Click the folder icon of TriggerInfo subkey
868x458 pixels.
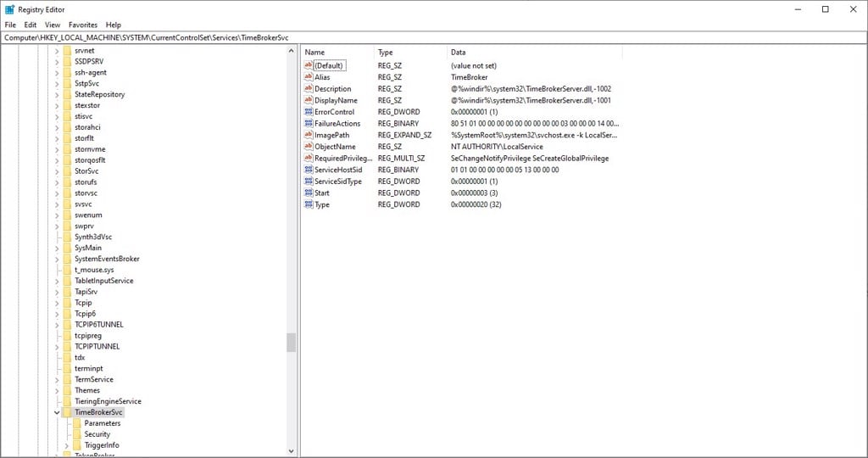pyautogui.click(x=77, y=445)
